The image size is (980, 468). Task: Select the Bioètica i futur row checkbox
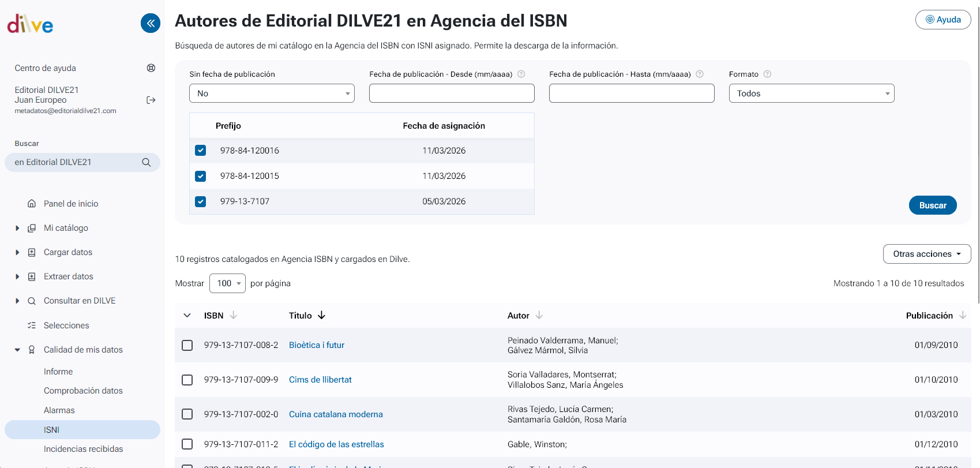click(187, 345)
